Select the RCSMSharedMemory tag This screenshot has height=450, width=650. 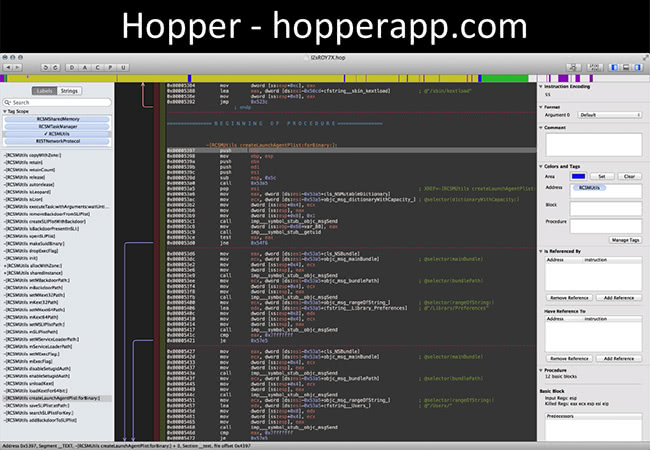point(58,119)
